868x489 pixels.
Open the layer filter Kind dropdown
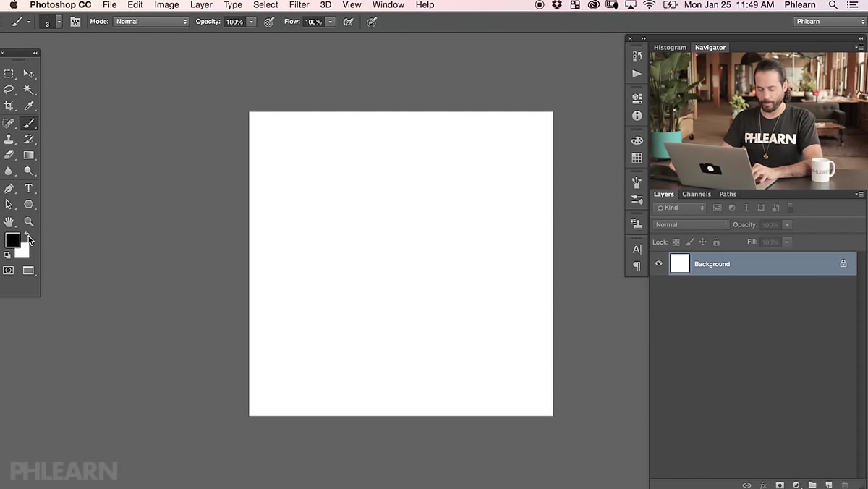[679, 208]
